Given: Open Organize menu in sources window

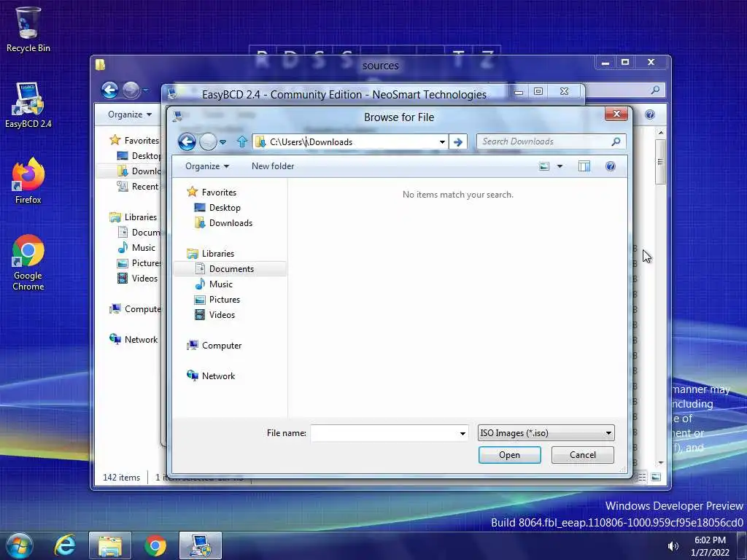Looking at the screenshot, I should click(x=130, y=114).
